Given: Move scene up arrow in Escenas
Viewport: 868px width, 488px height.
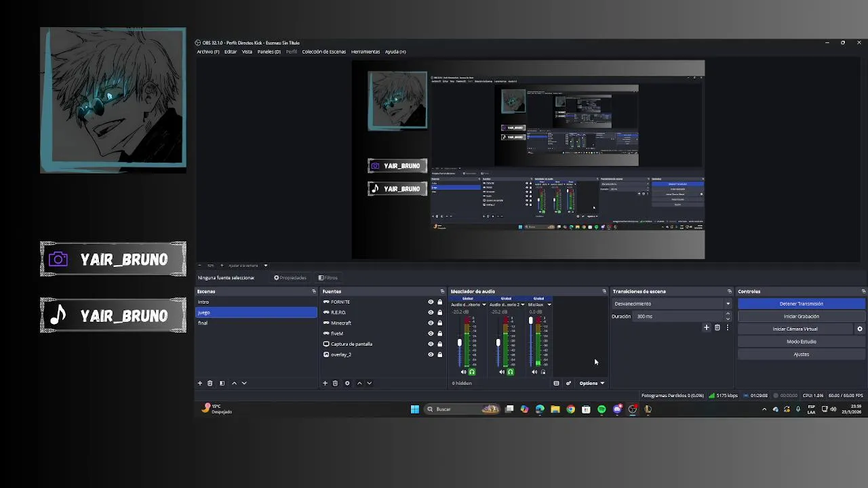Looking at the screenshot, I should click(x=234, y=383).
